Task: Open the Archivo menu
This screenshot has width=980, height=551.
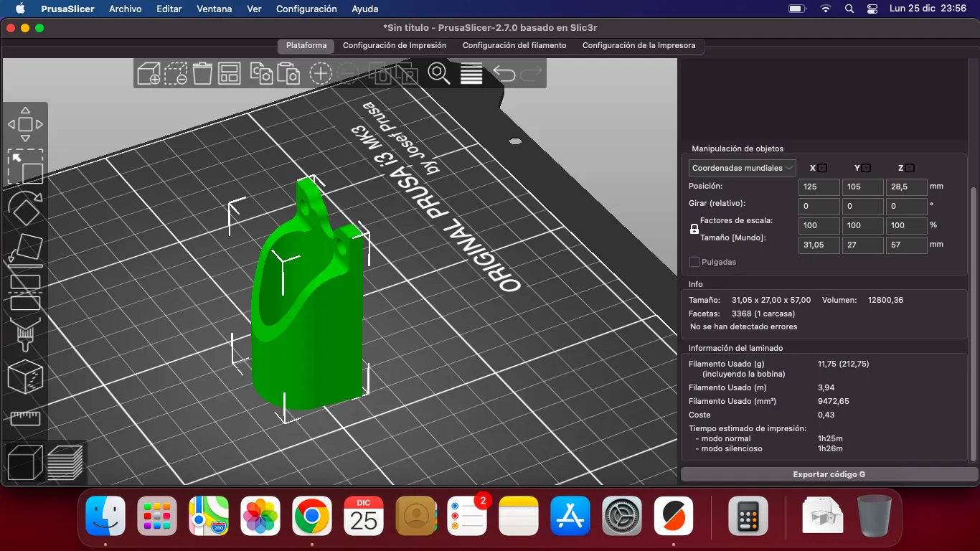Action: click(126, 9)
